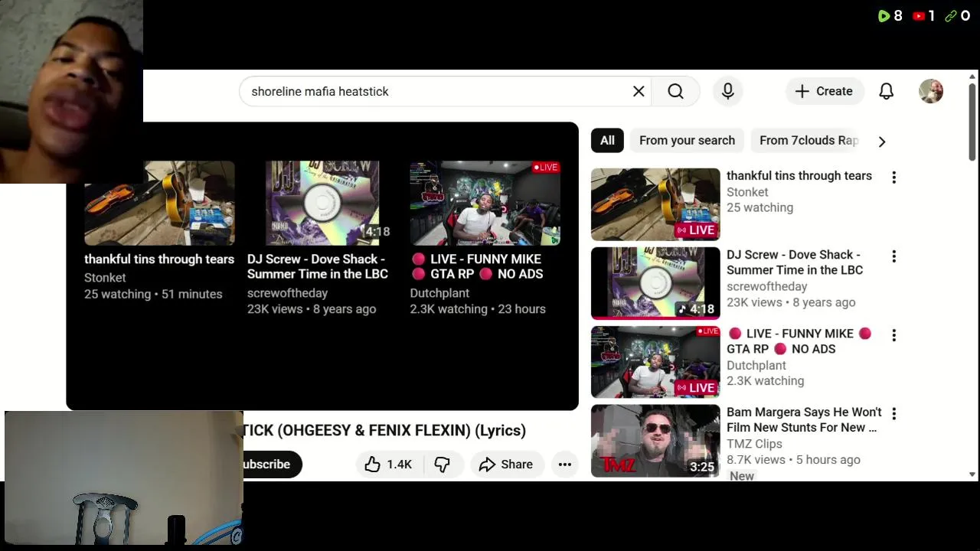Open sidebar title DJ Screw - Dove Shack
Image resolution: width=980 pixels, height=551 pixels.
(795, 262)
